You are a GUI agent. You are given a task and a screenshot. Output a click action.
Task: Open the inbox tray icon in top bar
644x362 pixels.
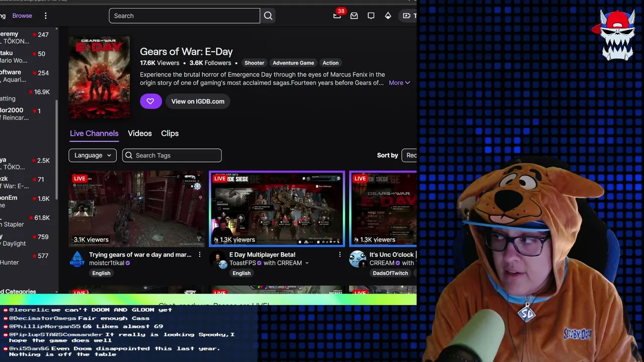coord(354,16)
